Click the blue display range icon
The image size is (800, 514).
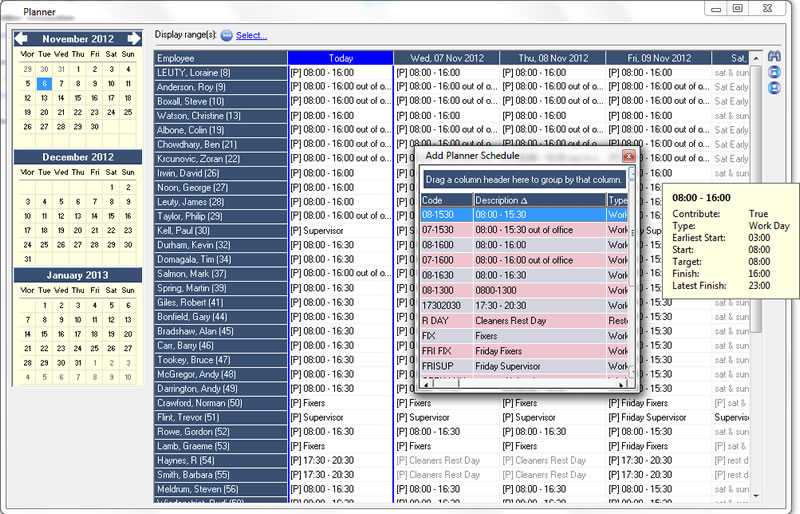click(x=226, y=35)
